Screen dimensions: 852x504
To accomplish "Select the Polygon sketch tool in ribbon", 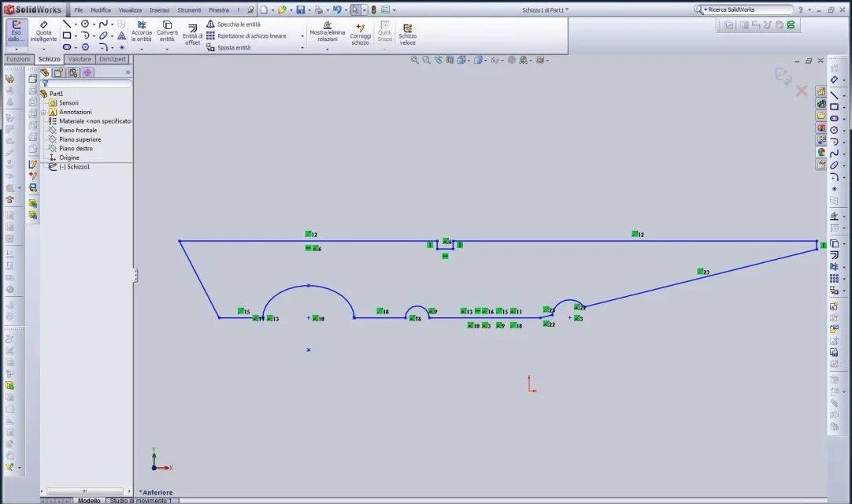I will tap(85, 47).
